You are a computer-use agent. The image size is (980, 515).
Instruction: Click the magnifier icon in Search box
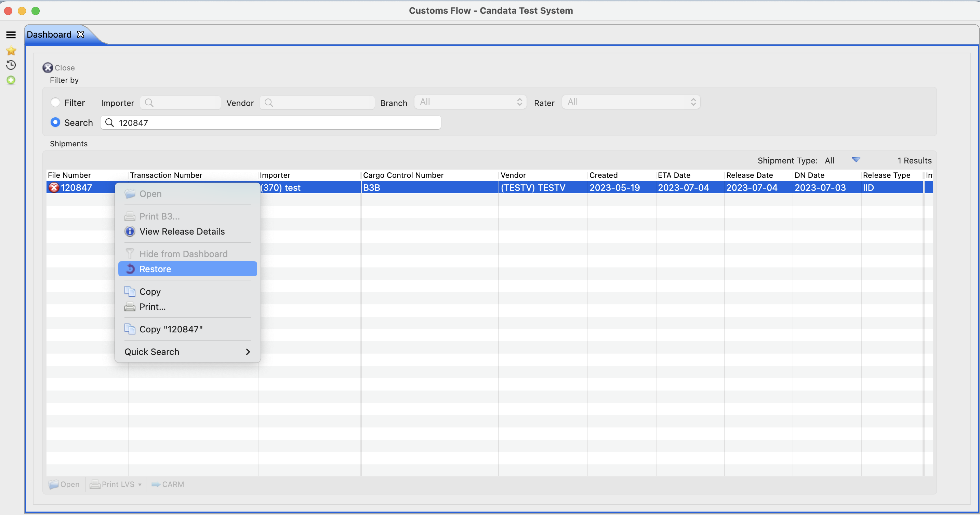click(109, 122)
